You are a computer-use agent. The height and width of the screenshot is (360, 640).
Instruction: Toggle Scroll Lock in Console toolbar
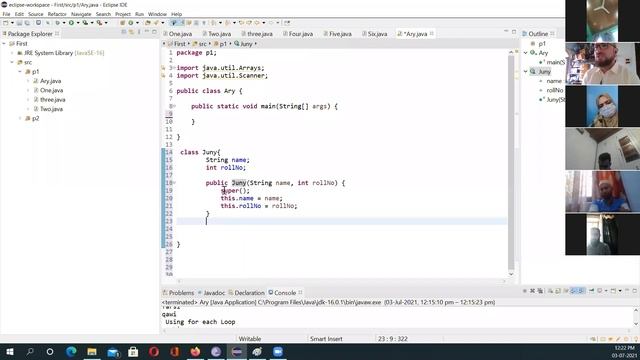point(558,291)
